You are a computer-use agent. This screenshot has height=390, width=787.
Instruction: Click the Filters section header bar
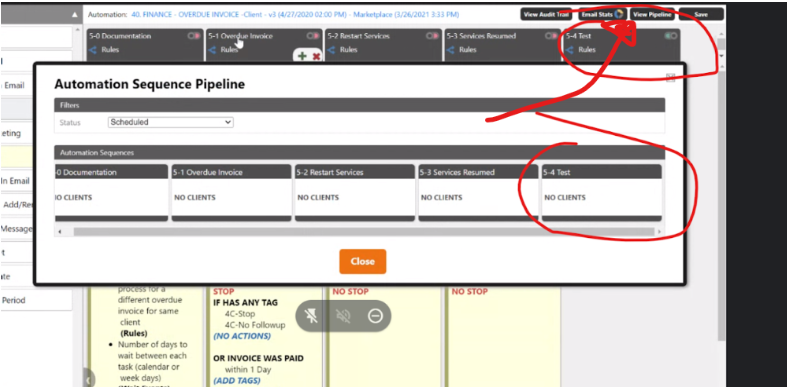pyautogui.click(x=360, y=105)
